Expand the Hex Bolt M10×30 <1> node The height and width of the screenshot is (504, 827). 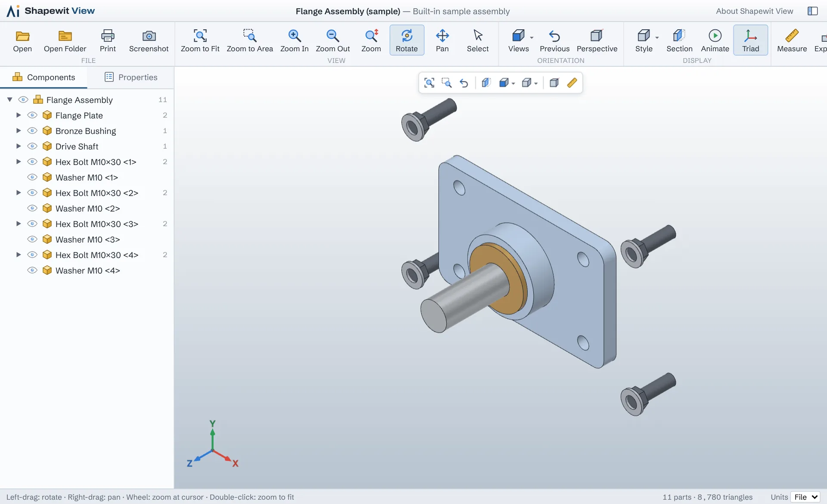click(x=19, y=162)
